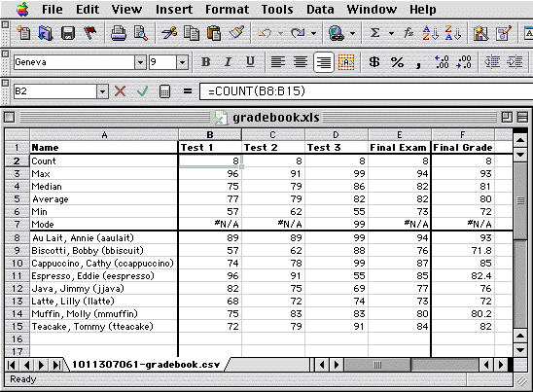533x392 pixels.
Task: Toggle the Align Right button
Action: 323,62
